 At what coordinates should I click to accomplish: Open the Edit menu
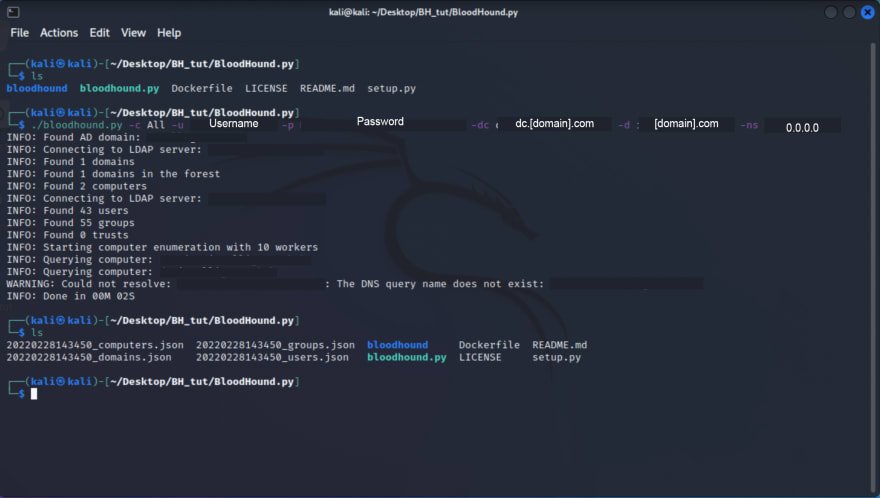coord(99,33)
